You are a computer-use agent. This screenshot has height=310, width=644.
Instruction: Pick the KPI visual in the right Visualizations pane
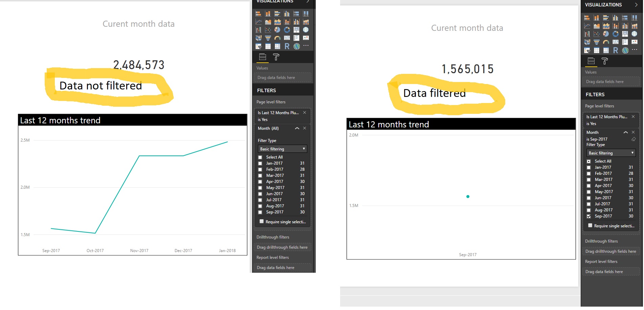(x=635, y=42)
